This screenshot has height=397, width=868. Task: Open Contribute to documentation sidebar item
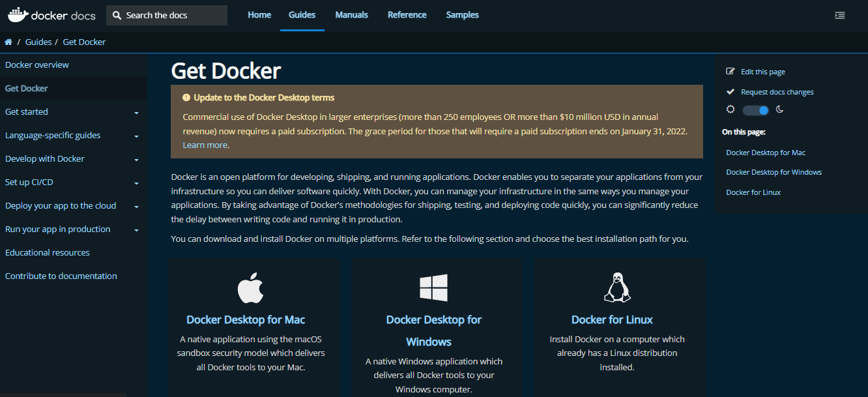pos(61,276)
